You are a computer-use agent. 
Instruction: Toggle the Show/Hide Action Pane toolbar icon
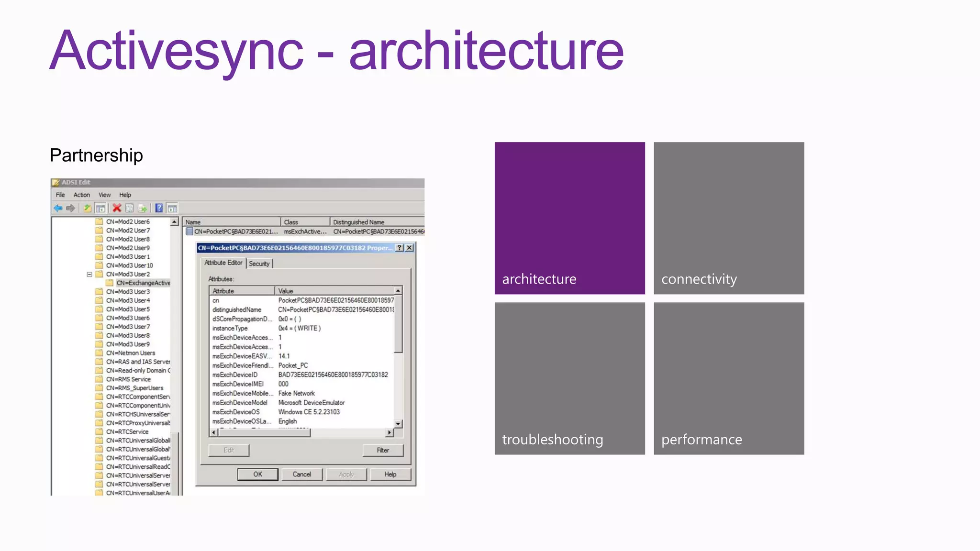tap(172, 208)
